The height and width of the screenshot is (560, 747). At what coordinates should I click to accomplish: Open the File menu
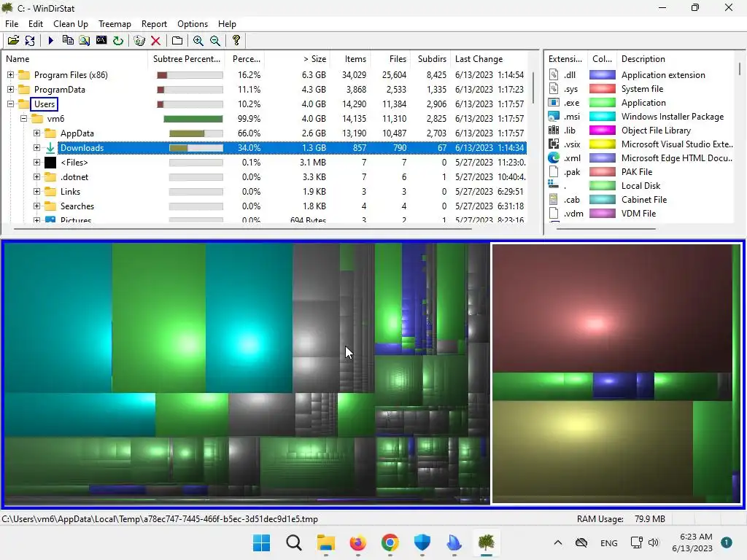tap(12, 24)
